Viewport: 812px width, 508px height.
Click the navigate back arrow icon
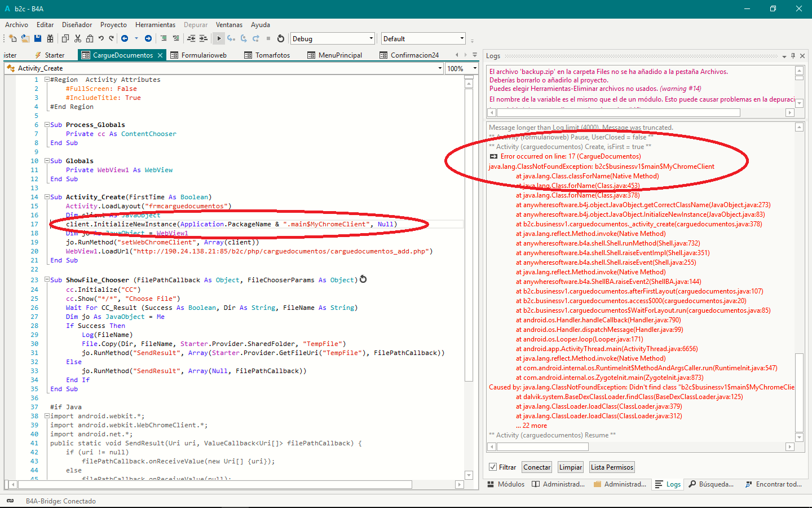point(125,38)
